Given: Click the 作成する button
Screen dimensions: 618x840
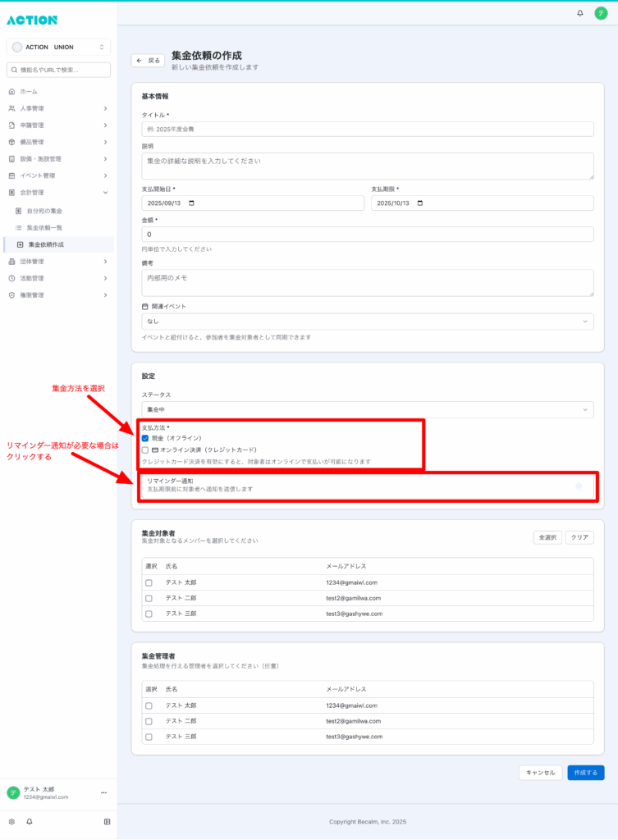Looking at the screenshot, I should point(585,772).
